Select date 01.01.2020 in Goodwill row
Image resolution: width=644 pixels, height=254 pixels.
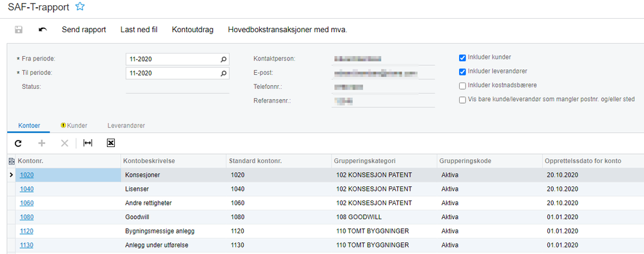click(593, 217)
